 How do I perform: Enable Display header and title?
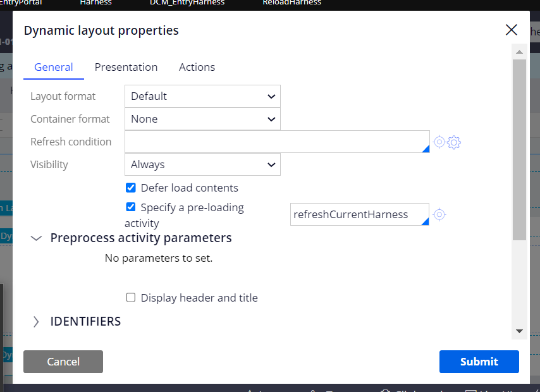131,297
